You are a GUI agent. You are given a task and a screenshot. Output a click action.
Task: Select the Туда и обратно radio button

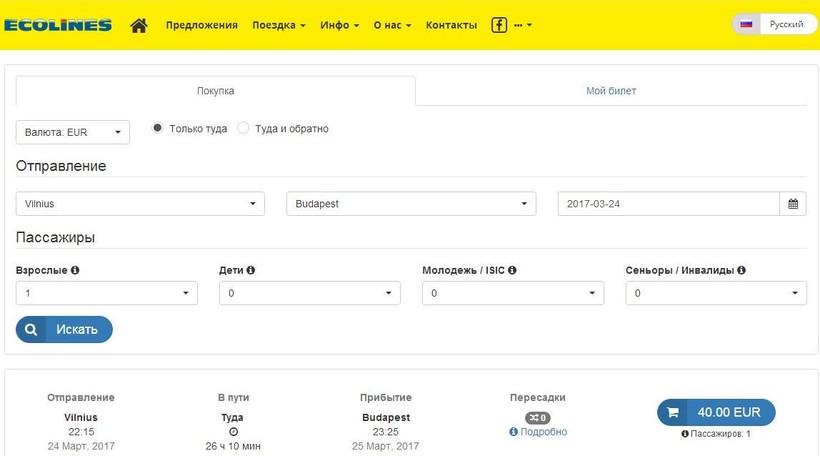click(243, 128)
